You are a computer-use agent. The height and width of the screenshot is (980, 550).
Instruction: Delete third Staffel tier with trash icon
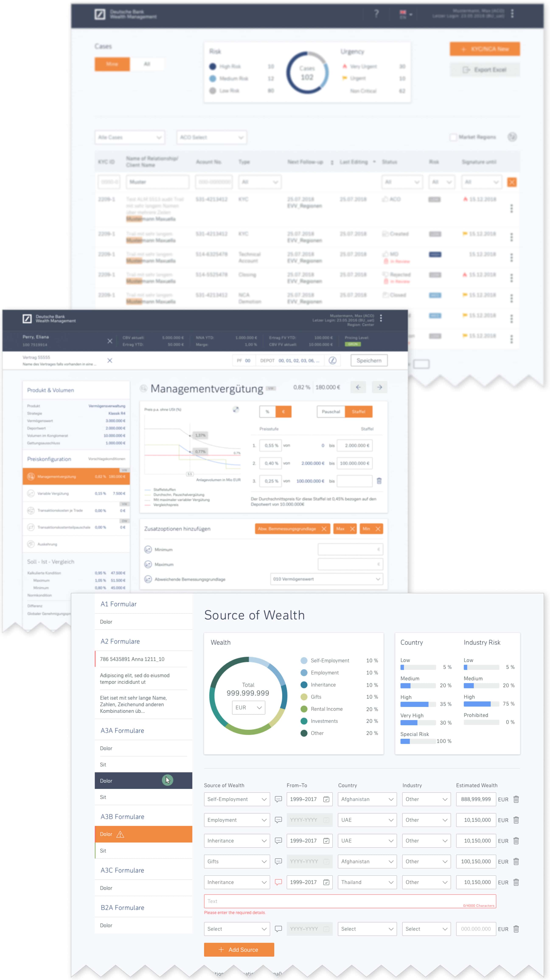coord(379,481)
